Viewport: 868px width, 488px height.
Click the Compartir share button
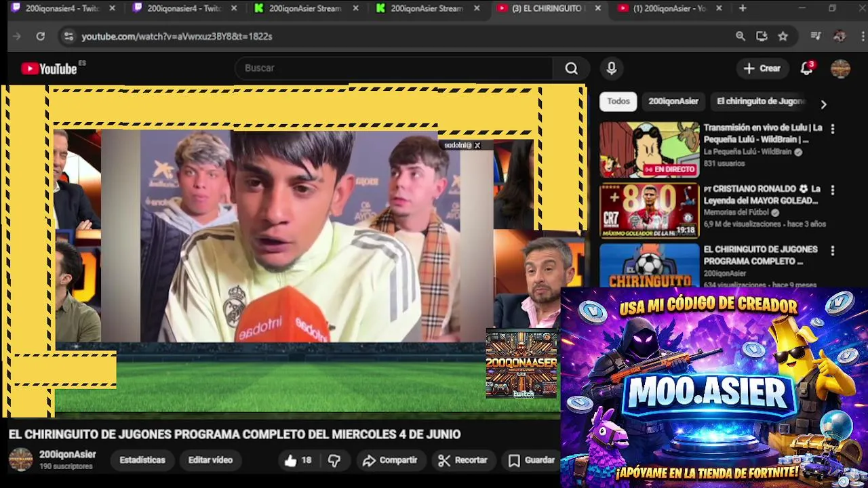click(x=390, y=460)
